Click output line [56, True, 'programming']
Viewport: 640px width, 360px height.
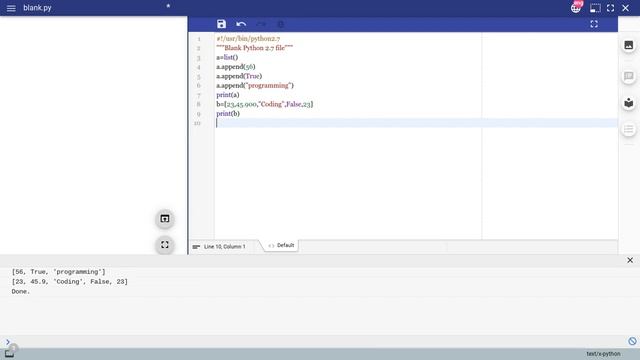[58, 272]
